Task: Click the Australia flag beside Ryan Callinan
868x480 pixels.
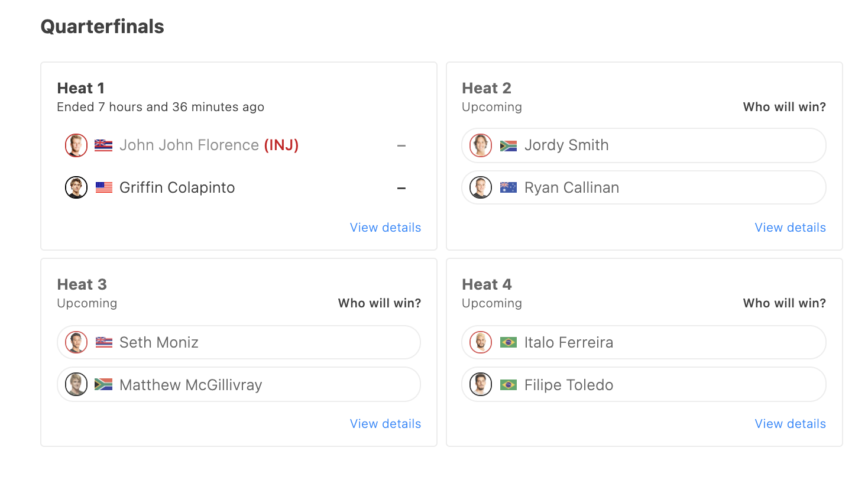Action: [x=509, y=188]
